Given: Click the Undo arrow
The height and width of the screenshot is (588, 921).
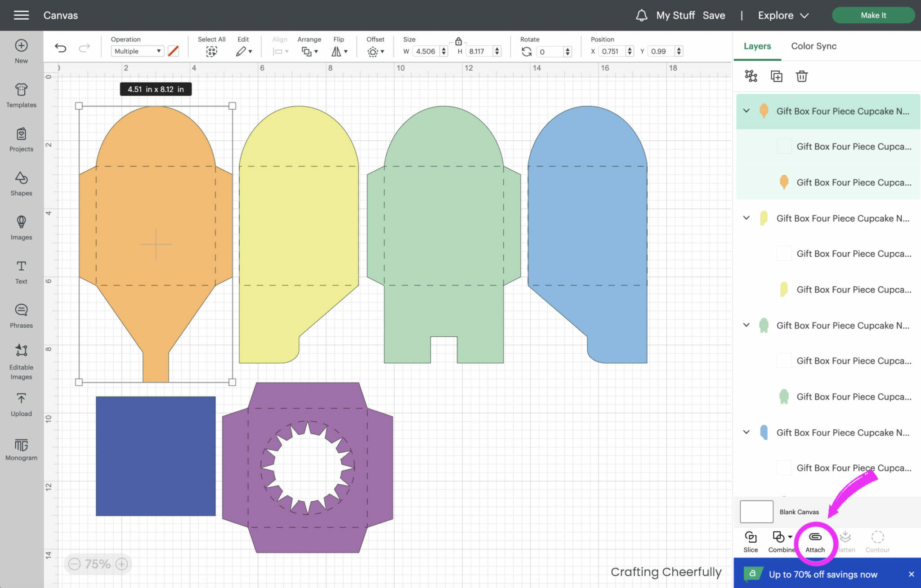Looking at the screenshot, I should click(60, 48).
